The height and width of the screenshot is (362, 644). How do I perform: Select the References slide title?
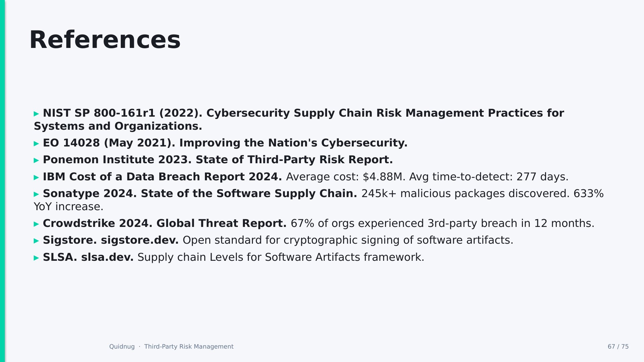pyautogui.click(x=105, y=40)
